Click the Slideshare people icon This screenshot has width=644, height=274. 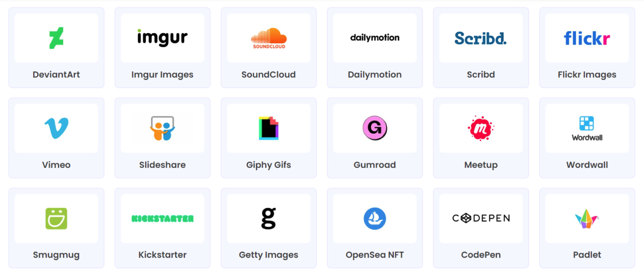(x=162, y=128)
